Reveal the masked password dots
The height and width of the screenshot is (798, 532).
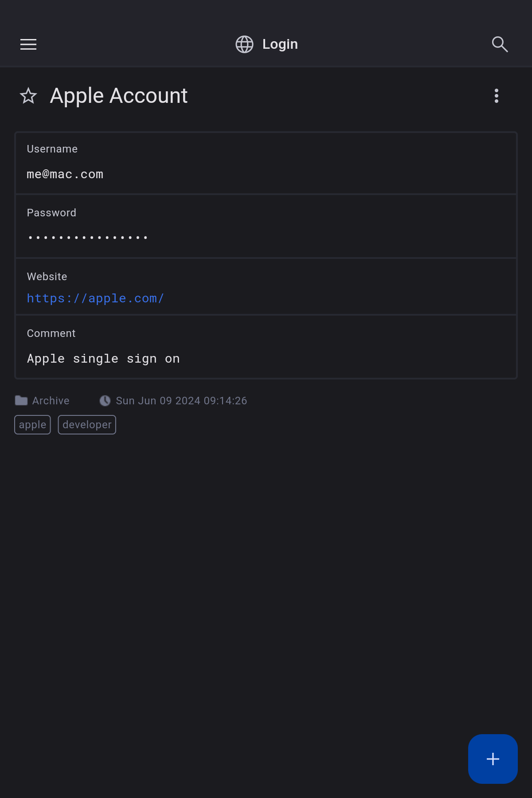click(x=88, y=238)
